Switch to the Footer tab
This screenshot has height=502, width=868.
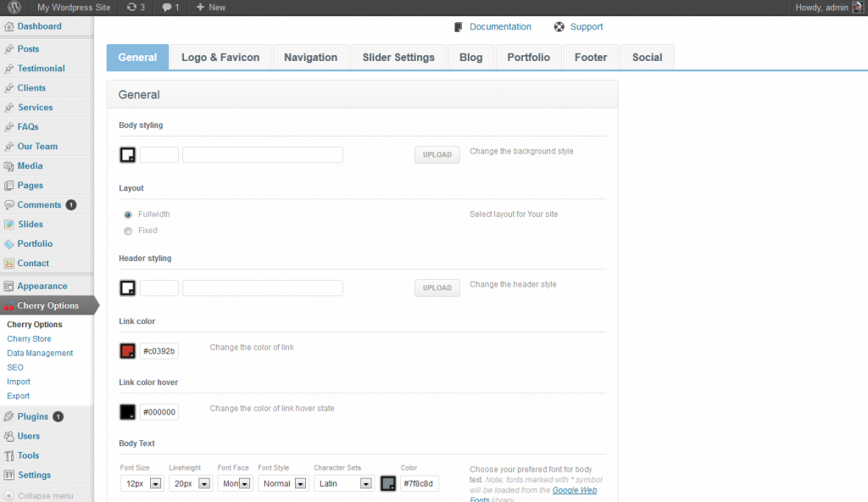(591, 57)
